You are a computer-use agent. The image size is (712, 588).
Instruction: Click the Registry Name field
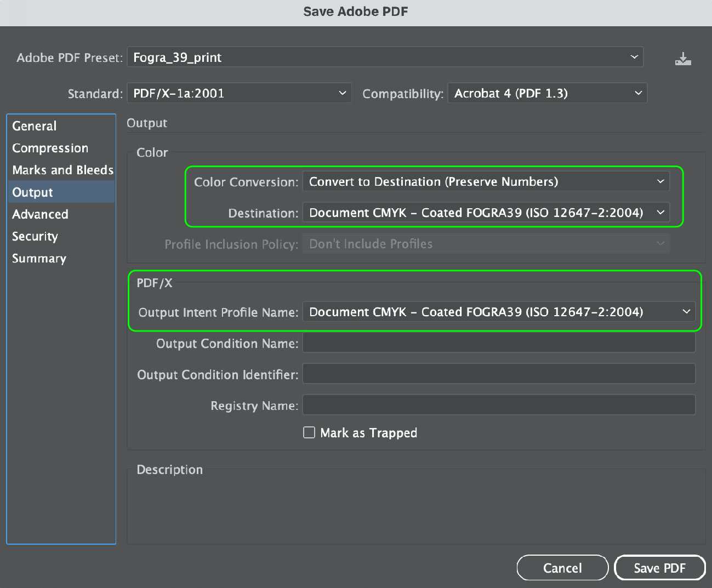tap(499, 406)
